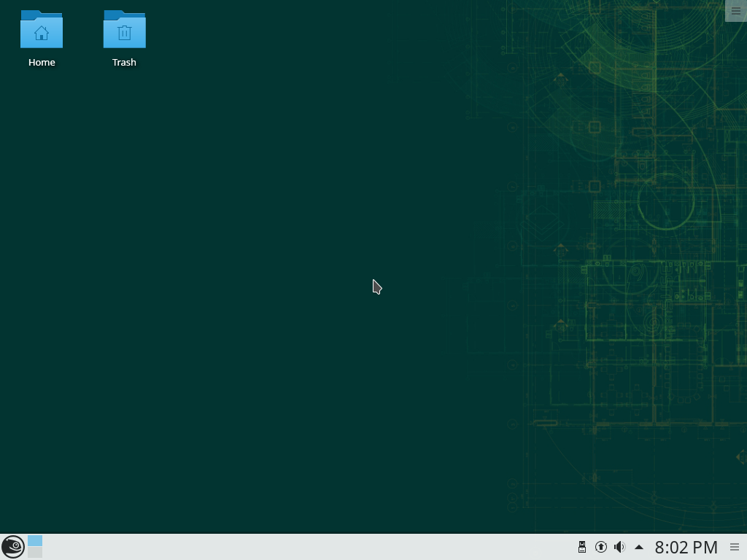The height and width of the screenshot is (560, 747).
Task: Open the calendar popup by clicking the clock
Action: tap(684, 546)
